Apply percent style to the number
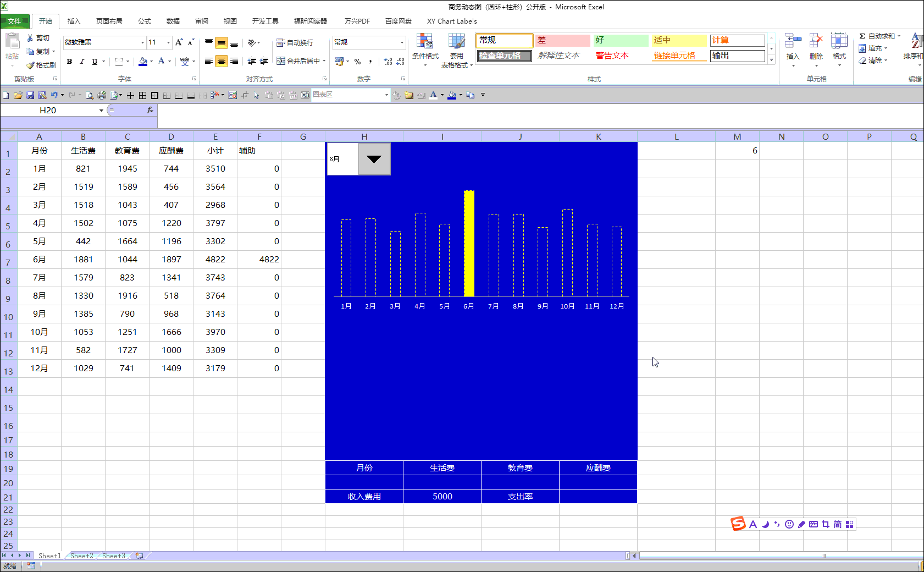 click(358, 61)
